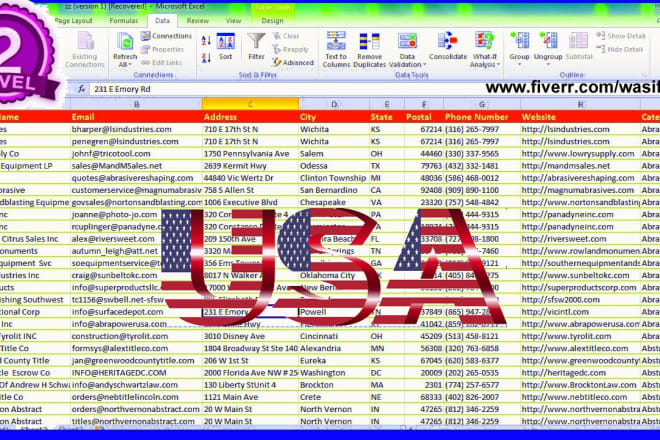The image size is (660, 440).
Task: Sort A to Z ascending icon
Action: pyautogui.click(x=206, y=41)
